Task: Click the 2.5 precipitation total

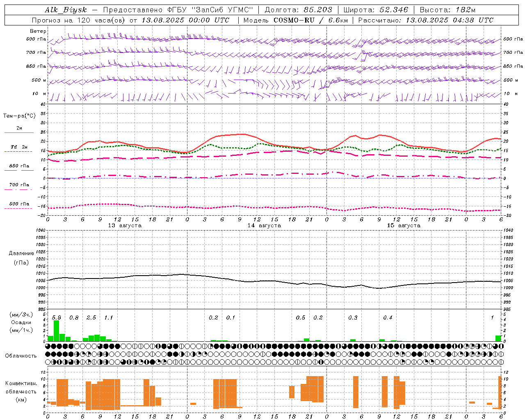Action: pos(91,317)
